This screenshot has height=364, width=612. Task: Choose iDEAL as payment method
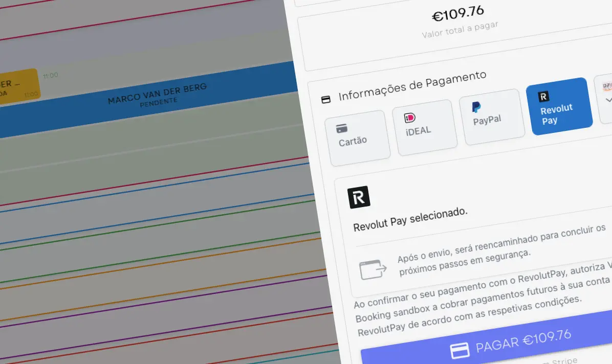click(425, 127)
